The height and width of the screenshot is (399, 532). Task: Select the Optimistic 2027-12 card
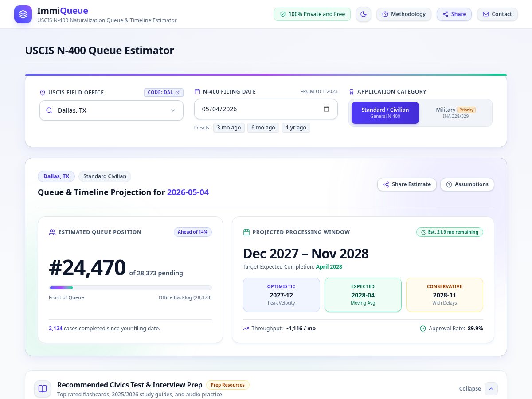(281, 295)
